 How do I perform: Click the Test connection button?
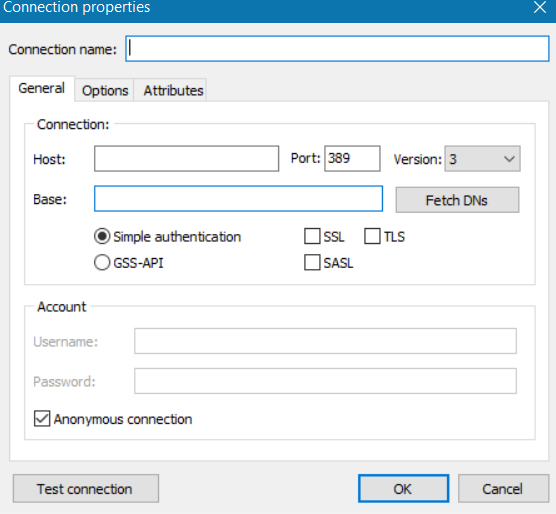click(86, 489)
